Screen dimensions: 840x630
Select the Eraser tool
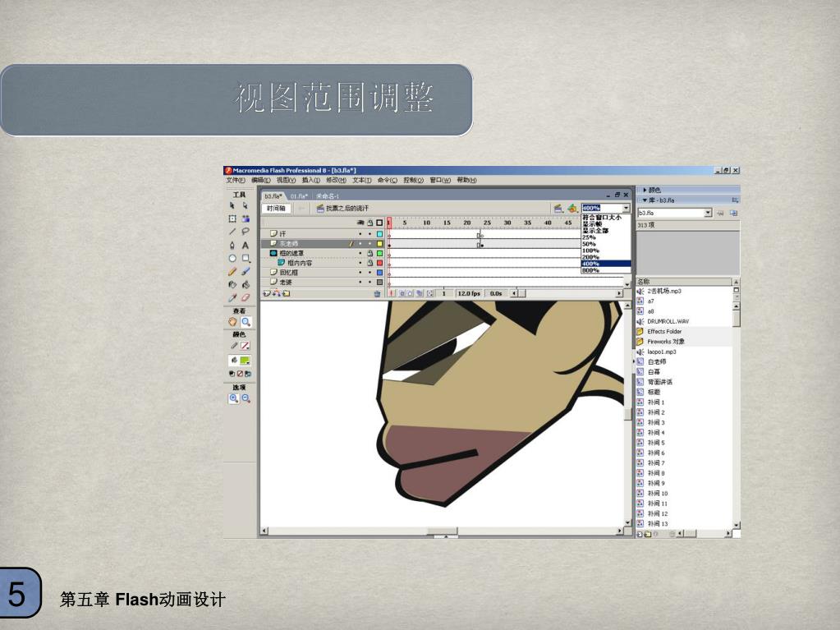[x=246, y=298]
